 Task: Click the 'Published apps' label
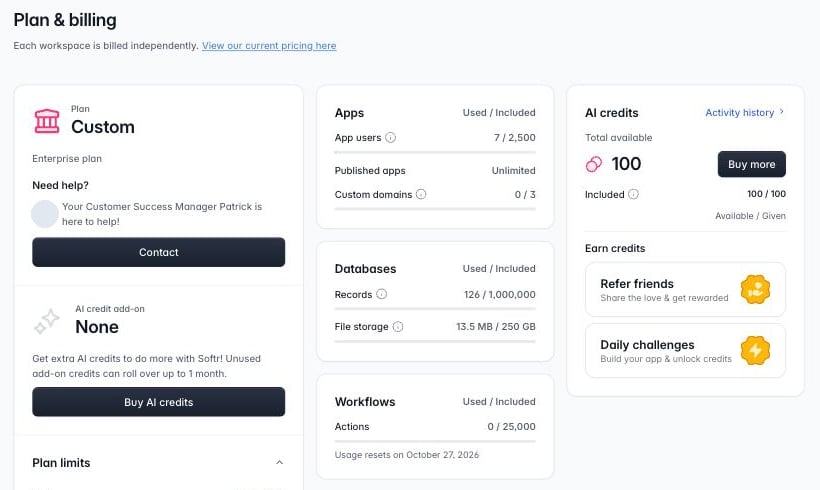370,170
